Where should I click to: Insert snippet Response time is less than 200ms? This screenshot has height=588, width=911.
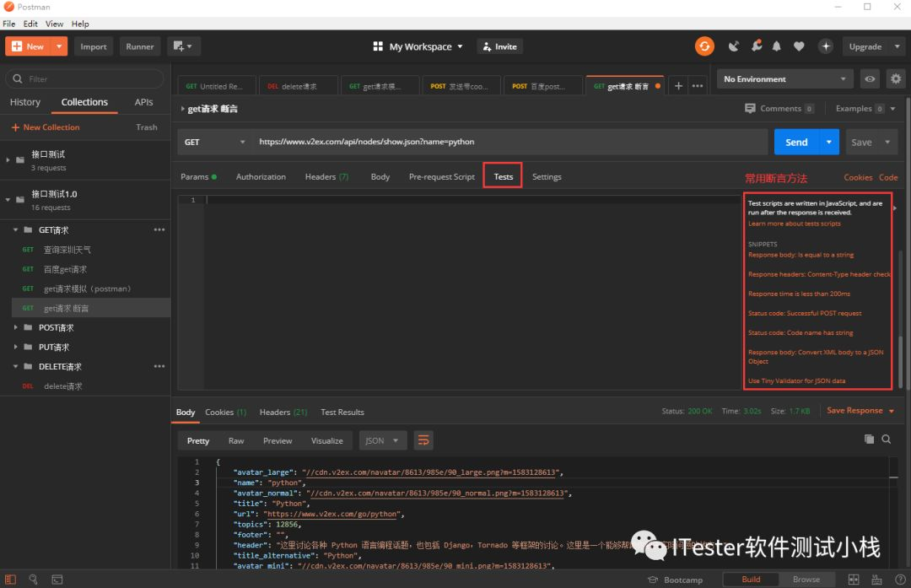tap(799, 294)
